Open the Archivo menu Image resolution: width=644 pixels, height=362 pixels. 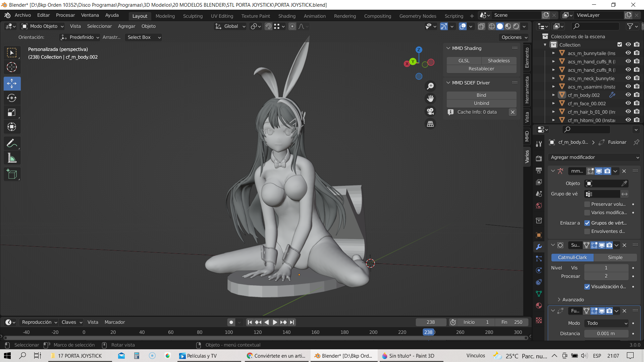(23, 15)
